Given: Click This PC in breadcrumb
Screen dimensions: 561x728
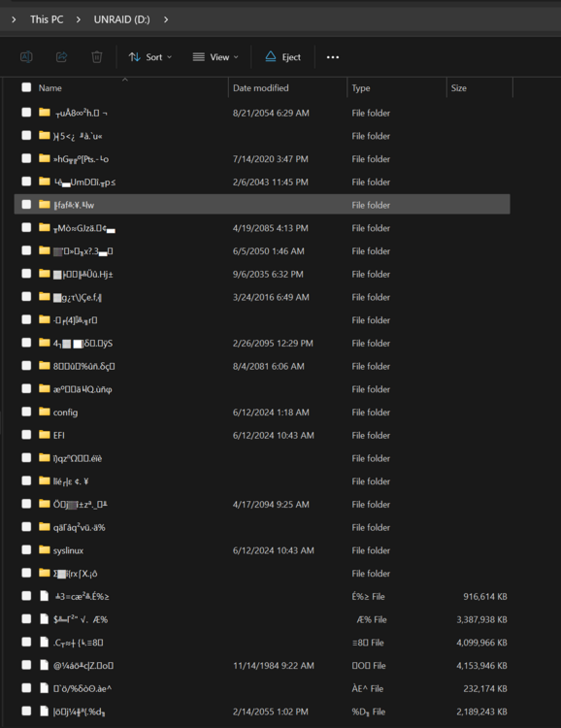Looking at the screenshot, I should point(47,19).
